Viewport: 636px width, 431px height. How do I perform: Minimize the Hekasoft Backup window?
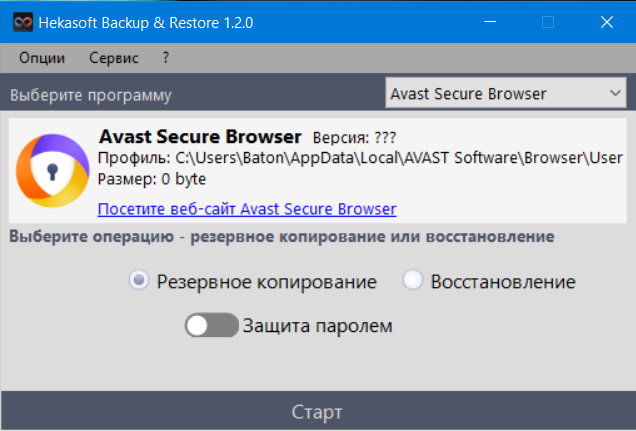click(x=490, y=22)
